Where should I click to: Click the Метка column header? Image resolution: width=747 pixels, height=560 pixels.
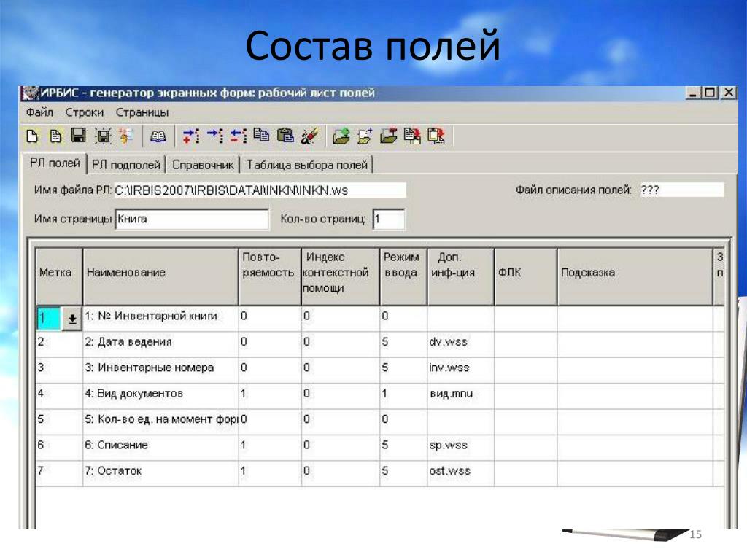tap(59, 276)
